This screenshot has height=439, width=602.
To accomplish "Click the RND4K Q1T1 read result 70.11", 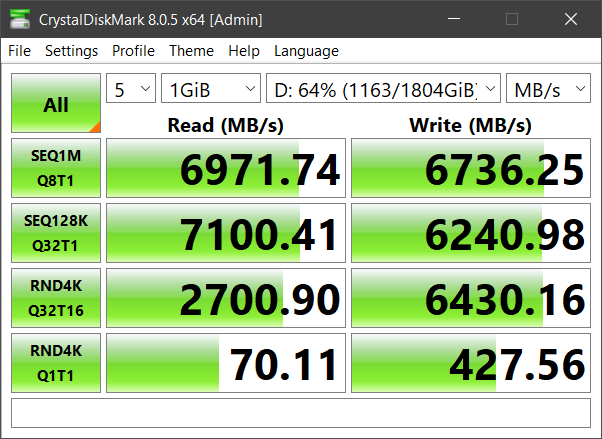I will [226, 363].
